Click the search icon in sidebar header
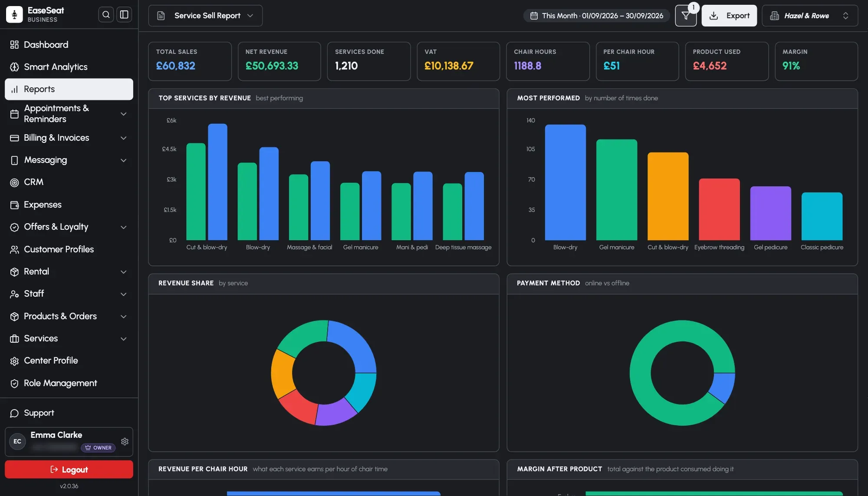Image resolution: width=868 pixels, height=496 pixels. [106, 15]
